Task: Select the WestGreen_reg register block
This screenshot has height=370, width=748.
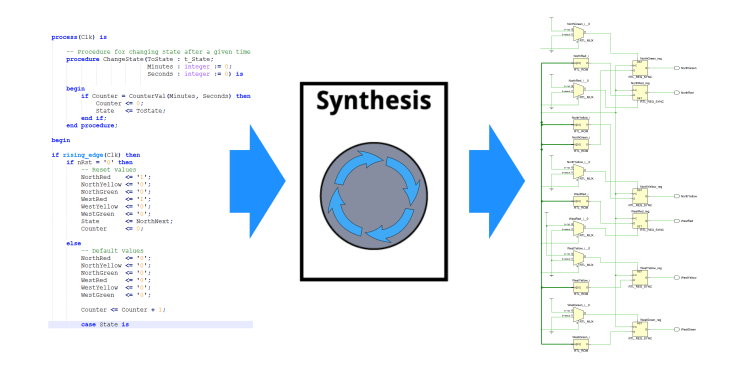Action: point(640,329)
